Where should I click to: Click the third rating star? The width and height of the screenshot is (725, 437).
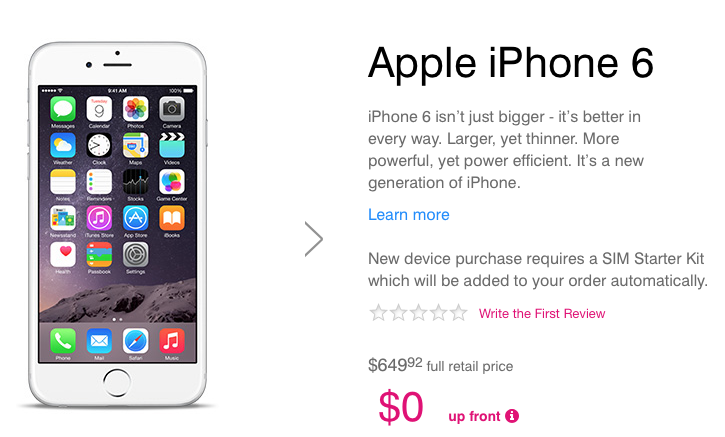pos(418,313)
